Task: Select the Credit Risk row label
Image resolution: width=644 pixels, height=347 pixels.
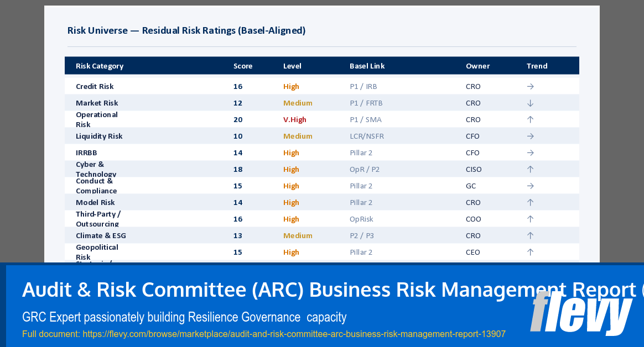Action: [95, 87]
